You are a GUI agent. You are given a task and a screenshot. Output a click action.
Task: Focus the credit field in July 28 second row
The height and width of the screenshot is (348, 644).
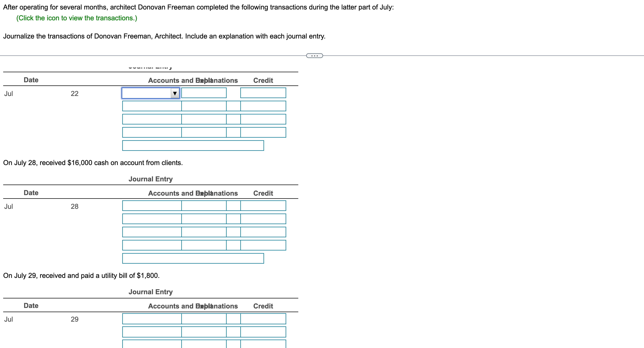click(263, 219)
